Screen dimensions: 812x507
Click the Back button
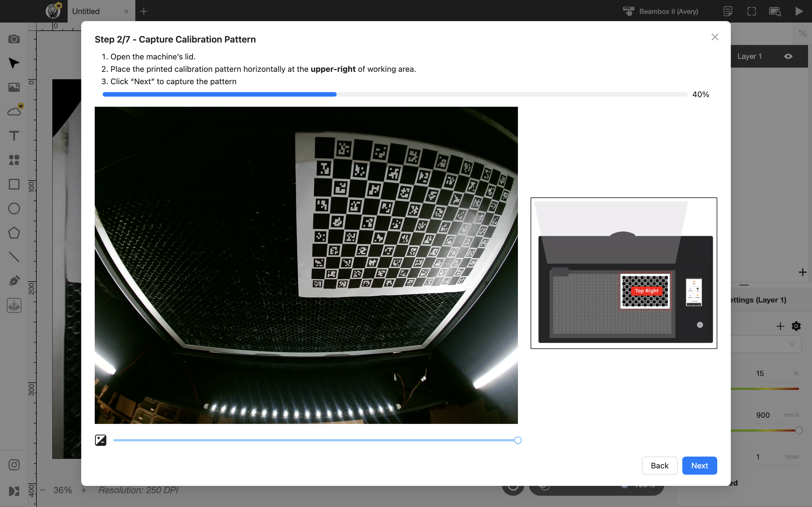tap(659, 465)
